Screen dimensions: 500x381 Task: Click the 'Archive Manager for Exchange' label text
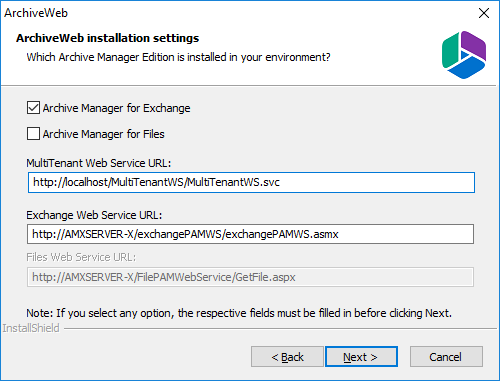(x=116, y=108)
